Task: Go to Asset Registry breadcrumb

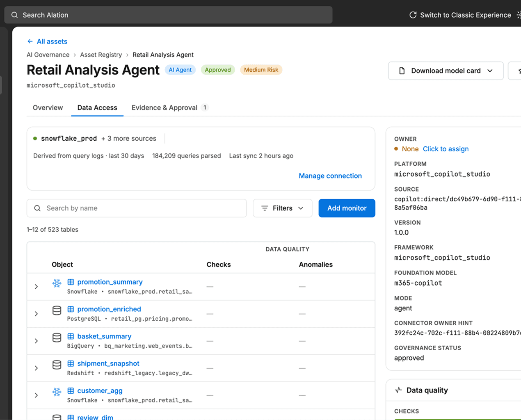Action: point(101,55)
